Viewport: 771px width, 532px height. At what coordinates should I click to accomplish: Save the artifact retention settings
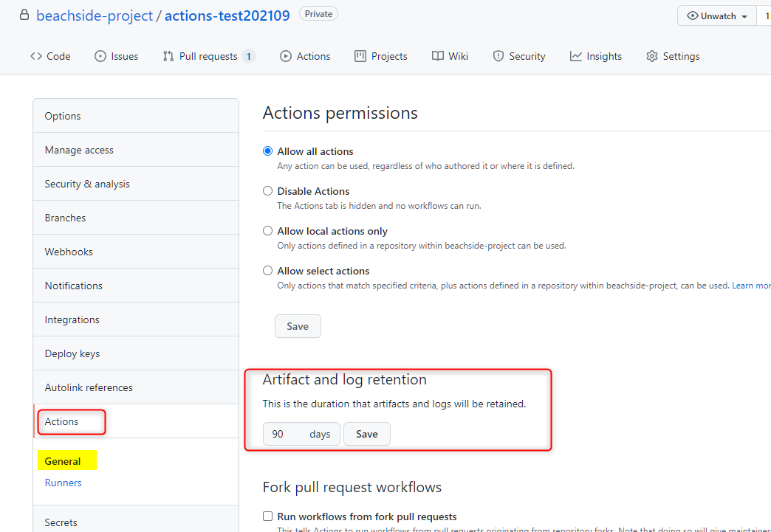[x=366, y=434]
